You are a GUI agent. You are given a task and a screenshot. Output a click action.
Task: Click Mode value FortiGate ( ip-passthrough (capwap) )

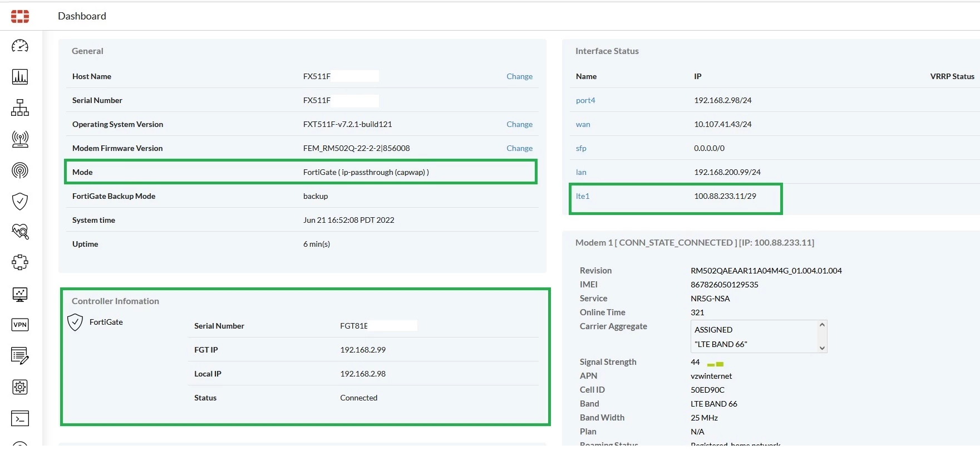(366, 172)
